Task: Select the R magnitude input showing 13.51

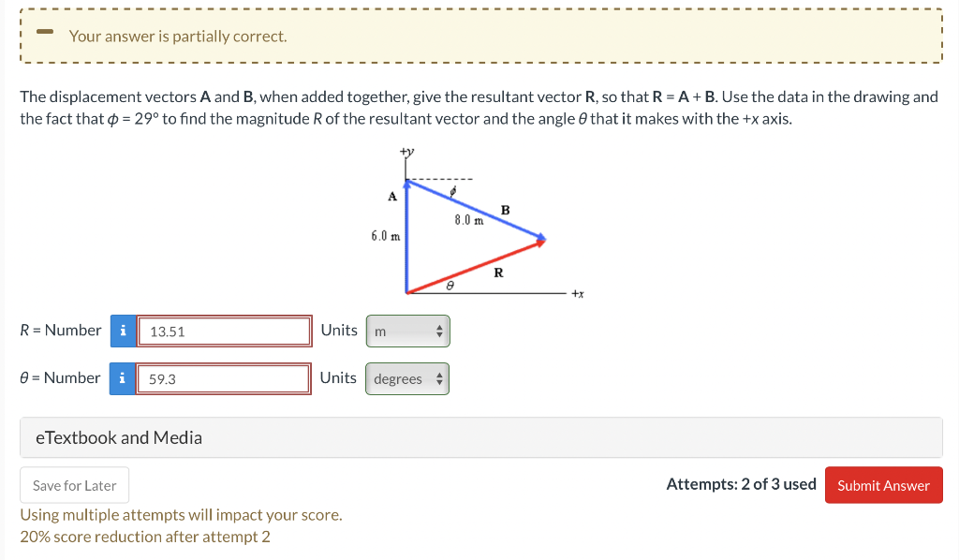Action: (x=224, y=331)
